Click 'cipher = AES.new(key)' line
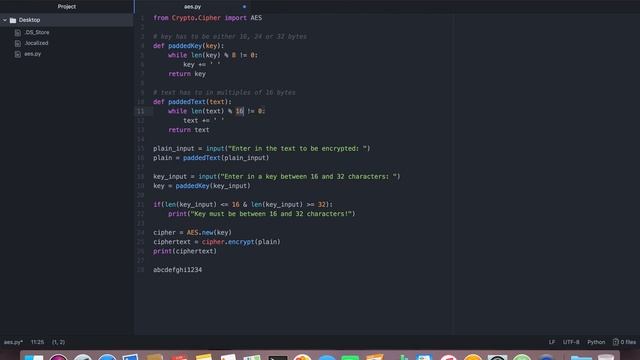The height and width of the screenshot is (360, 640). click(x=192, y=233)
